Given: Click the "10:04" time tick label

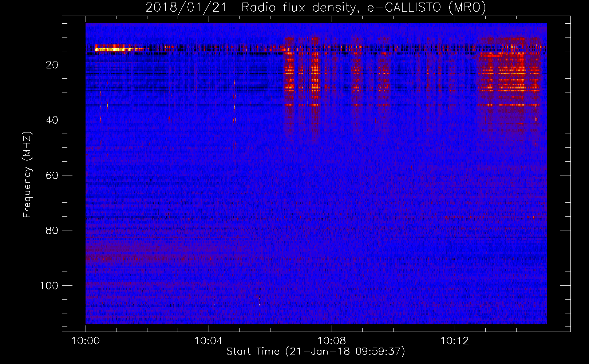Looking at the screenshot, I should tap(208, 341).
